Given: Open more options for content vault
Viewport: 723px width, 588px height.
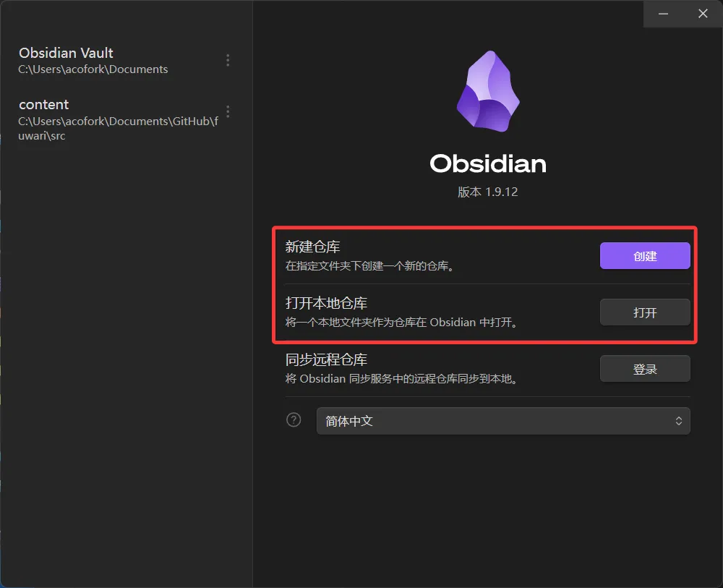Looking at the screenshot, I should click(x=228, y=111).
